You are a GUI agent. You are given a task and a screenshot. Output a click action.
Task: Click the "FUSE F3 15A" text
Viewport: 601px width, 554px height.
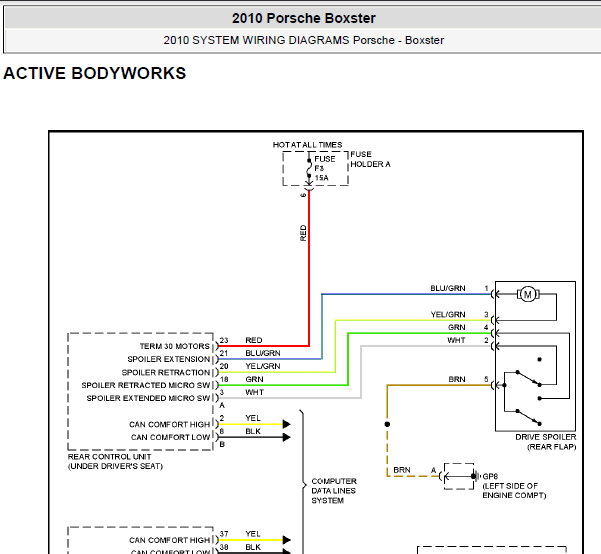click(325, 168)
